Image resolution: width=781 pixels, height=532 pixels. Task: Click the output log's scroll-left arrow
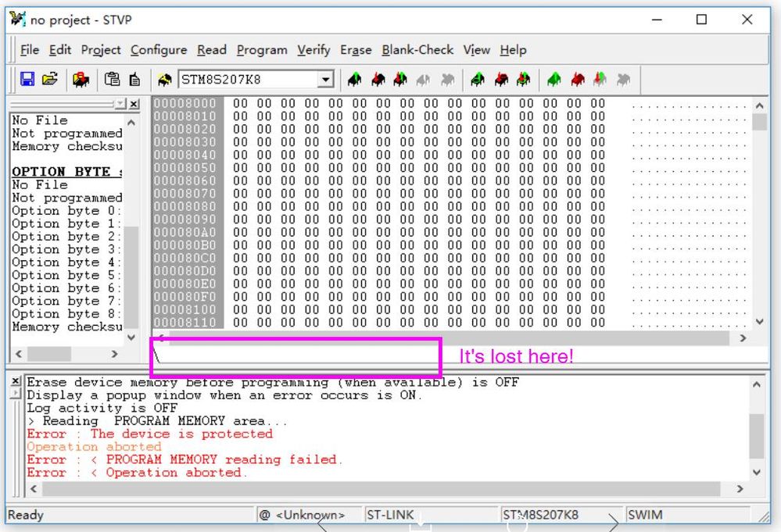34,489
